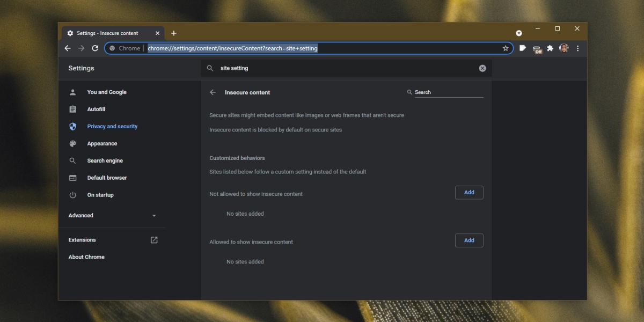Open Extensions link in sidebar
Image resolution: width=644 pixels, height=322 pixels.
pyautogui.click(x=82, y=240)
